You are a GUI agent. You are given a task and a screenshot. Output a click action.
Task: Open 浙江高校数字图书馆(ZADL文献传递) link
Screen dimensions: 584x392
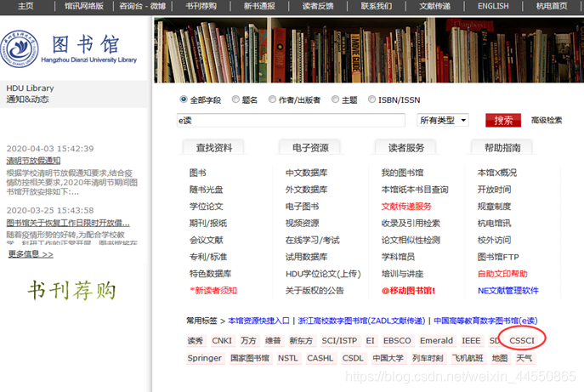(x=361, y=321)
